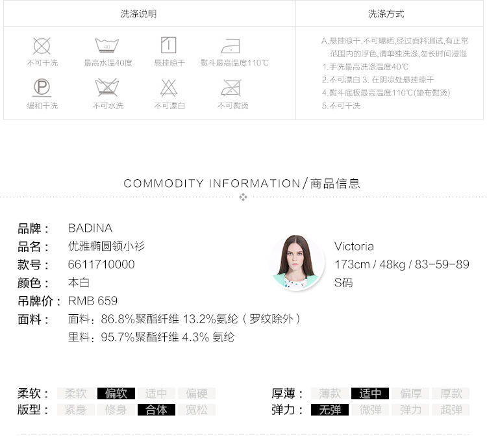Select the 合体 fit option
This screenshot has height=448, width=487.
(x=156, y=410)
